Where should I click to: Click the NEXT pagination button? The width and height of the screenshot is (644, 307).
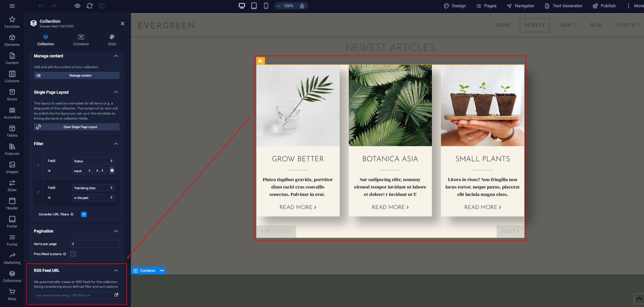(x=510, y=231)
